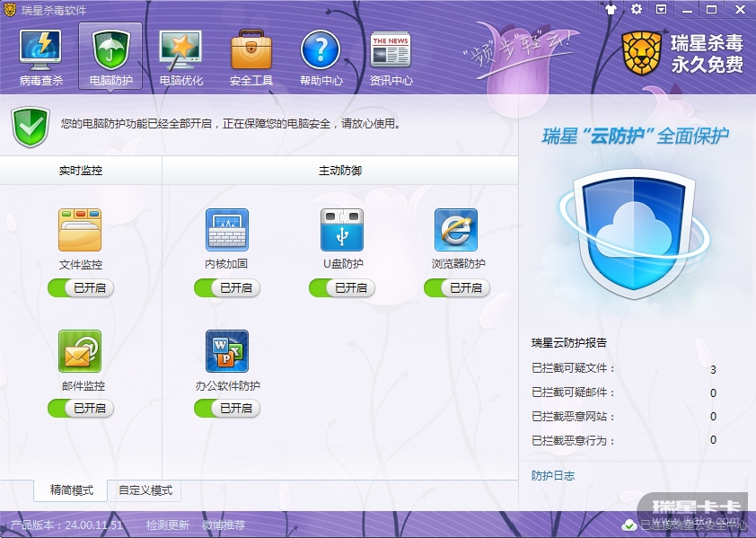Viewport: 756px width, 538px height.
Task: Open the 安全工具 toolbox icon
Action: click(x=251, y=49)
